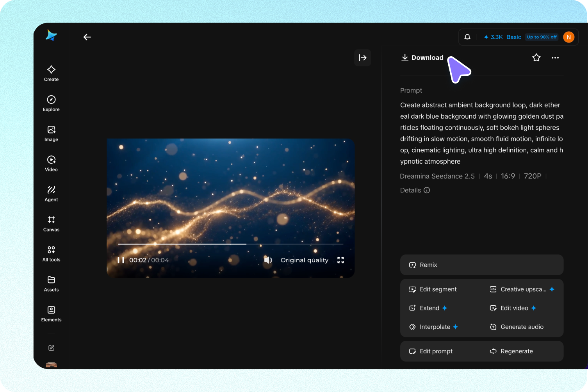Open the Image tool in the sidebar
The image size is (588, 392).
pyautogui.click(x=51, y=134)
